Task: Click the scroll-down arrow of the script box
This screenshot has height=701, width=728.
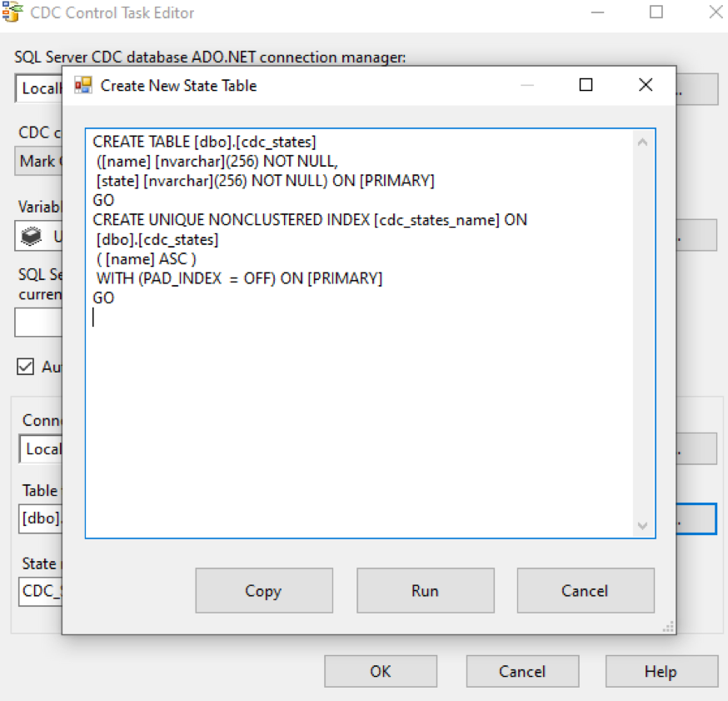Action: pyautogui.click(x=643, y=526)
